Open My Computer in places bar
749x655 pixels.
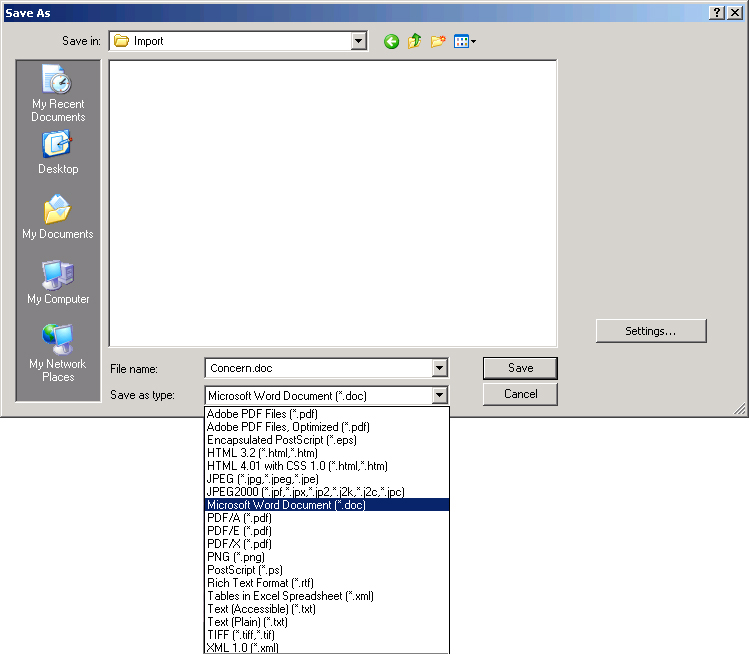pyautogui.click(x=58, y=282)
